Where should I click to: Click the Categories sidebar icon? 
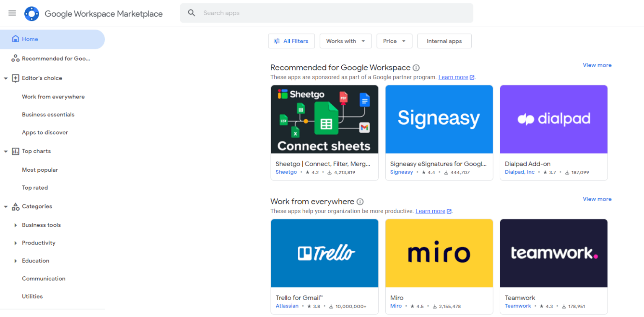pyautogui.click(x=16, y=206)
